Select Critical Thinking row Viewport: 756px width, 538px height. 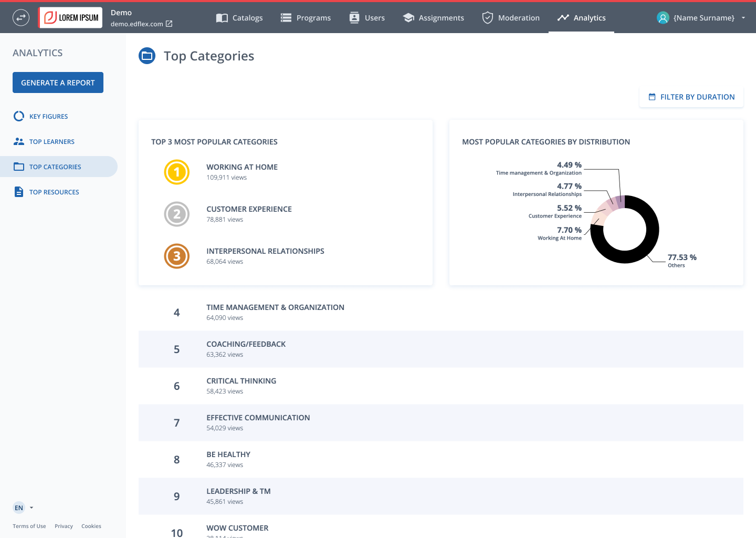click(x=441, y=386)
